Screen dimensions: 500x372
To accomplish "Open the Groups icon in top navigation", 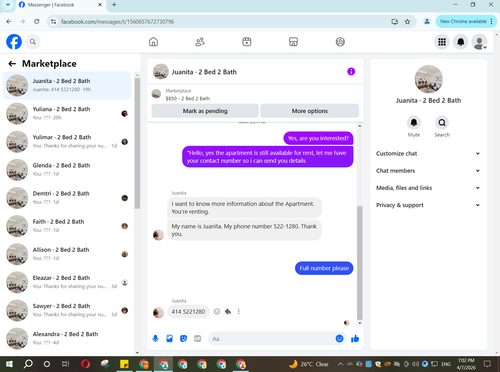I will (x=340, y=42).
